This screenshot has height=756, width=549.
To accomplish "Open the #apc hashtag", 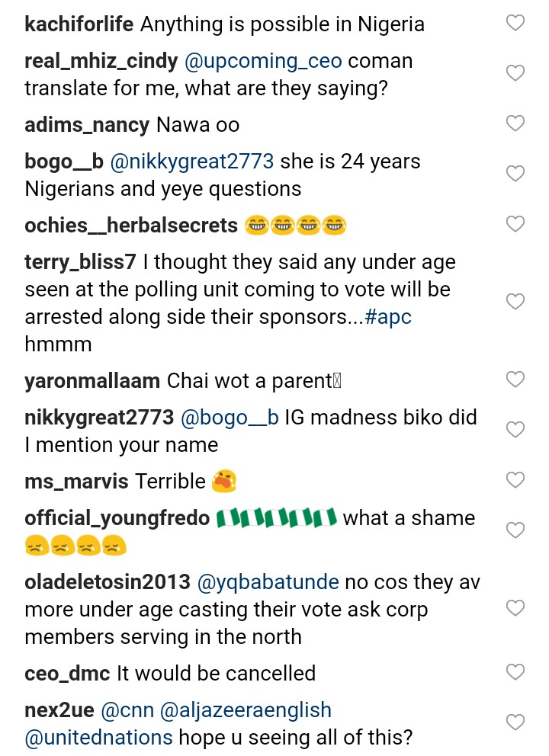I will (388, 317).
